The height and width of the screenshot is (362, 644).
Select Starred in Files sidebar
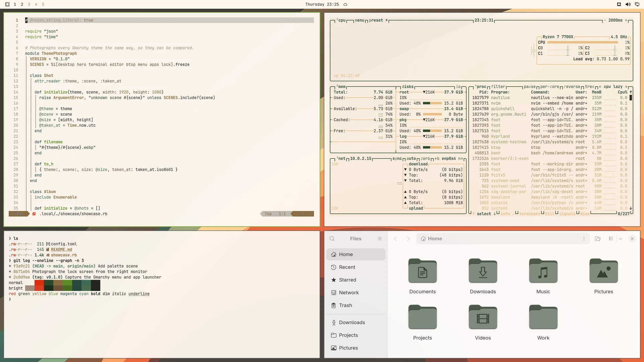pyautogui.click(x=356, y=280)
